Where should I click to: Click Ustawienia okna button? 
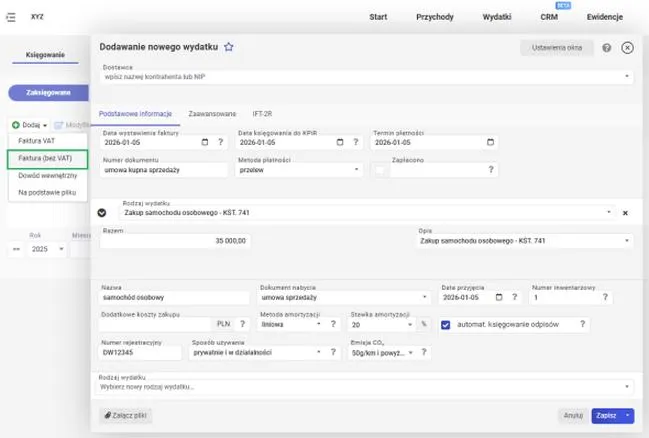click(x=557, y=48)
